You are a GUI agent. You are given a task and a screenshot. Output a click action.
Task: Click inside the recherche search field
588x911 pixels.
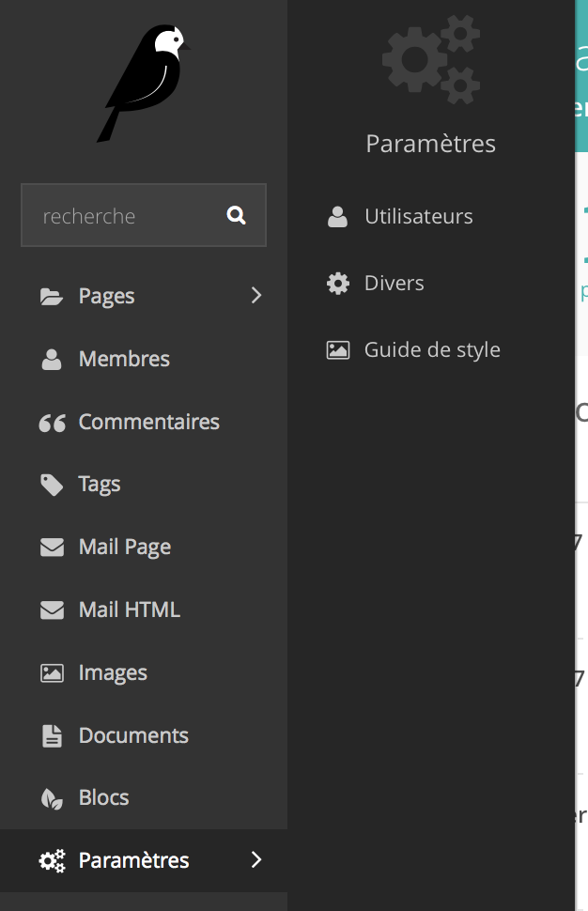point(122,215)
